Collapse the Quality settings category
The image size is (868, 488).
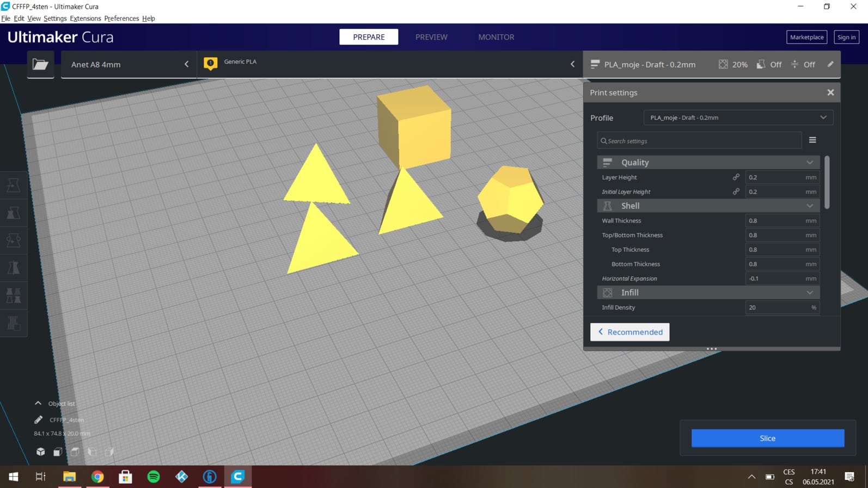pyautogui.click(x=708, y=162)
